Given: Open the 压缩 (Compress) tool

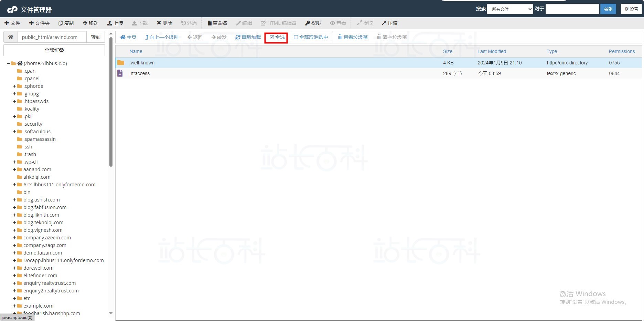Looking at the screenshot, I should coord(389,23).
